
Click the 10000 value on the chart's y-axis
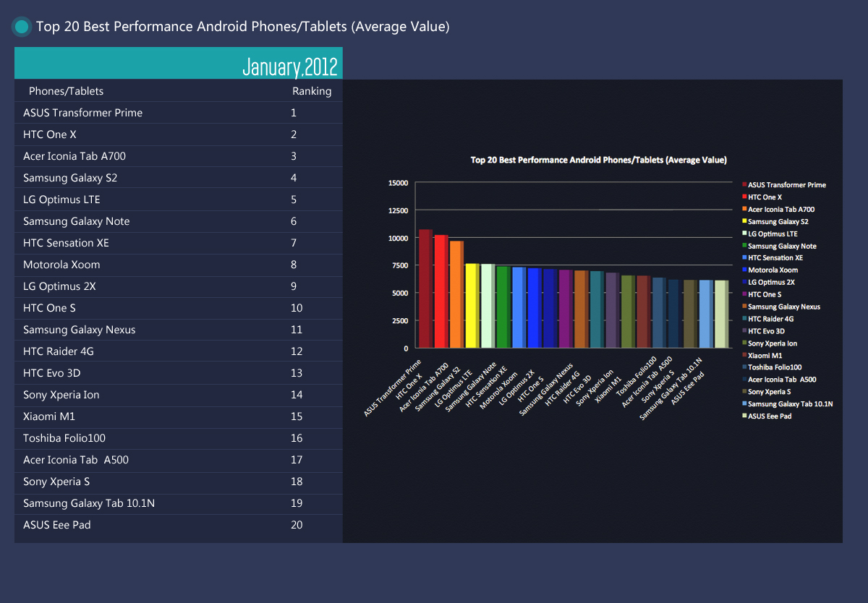(398, 238)
